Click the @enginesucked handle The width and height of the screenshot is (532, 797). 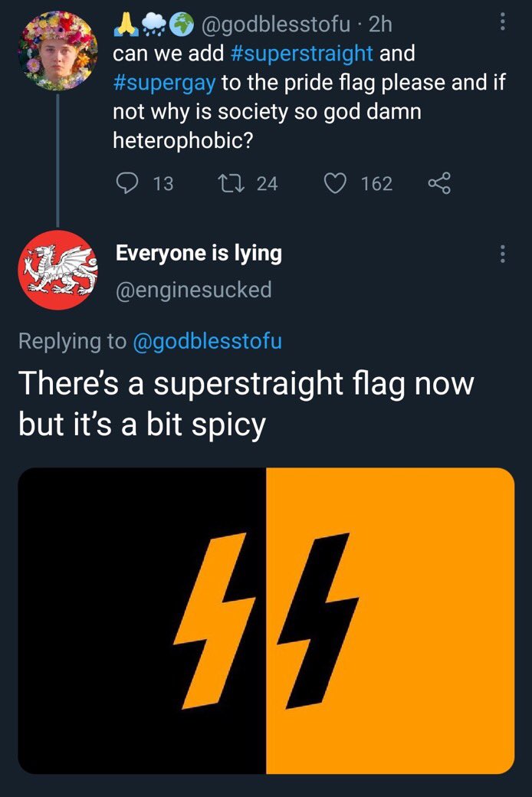[x=193, y=290]
